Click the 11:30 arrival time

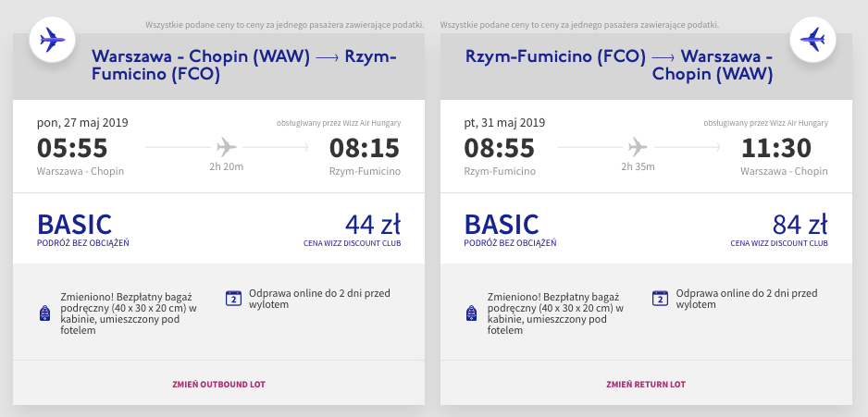point(776,148)
